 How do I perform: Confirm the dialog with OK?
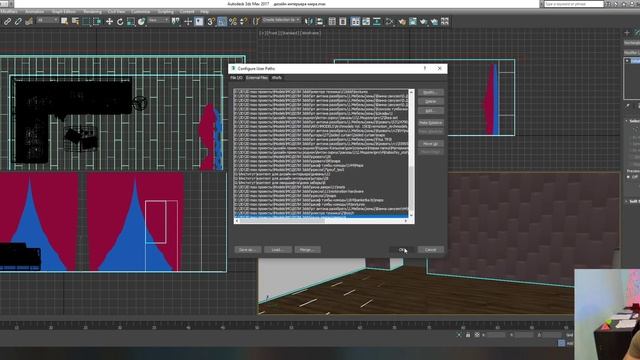point(402,249)
